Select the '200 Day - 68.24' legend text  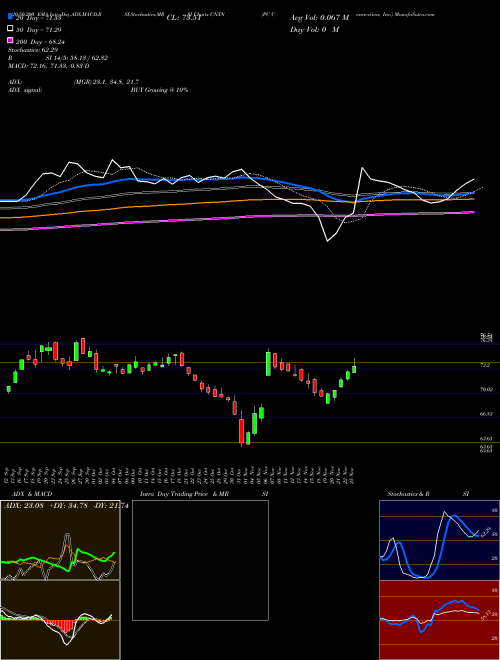[40, 42]
